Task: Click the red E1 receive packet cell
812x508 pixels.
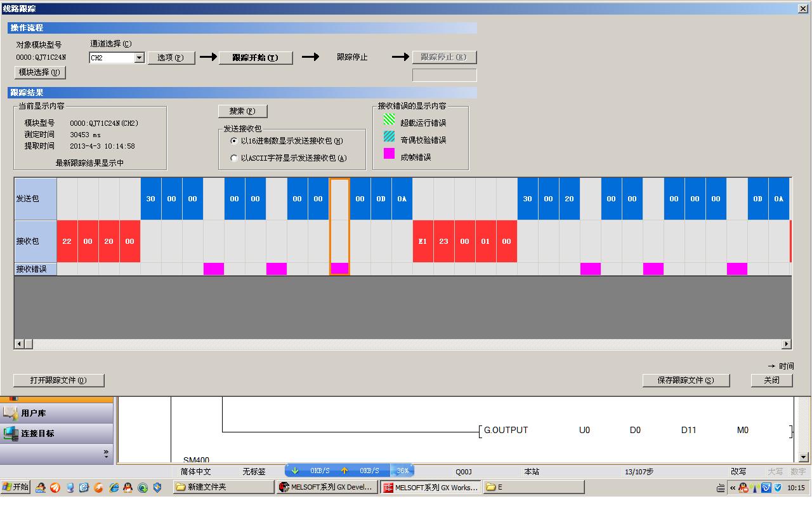Action: click(x=422, y=241)
